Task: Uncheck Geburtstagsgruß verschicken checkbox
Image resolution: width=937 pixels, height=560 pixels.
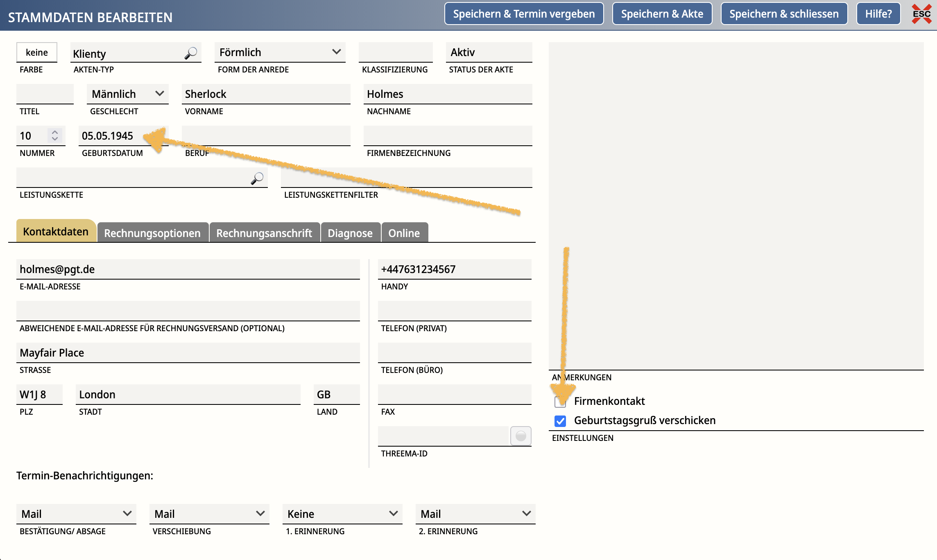Action: click(x=560, y=421)
